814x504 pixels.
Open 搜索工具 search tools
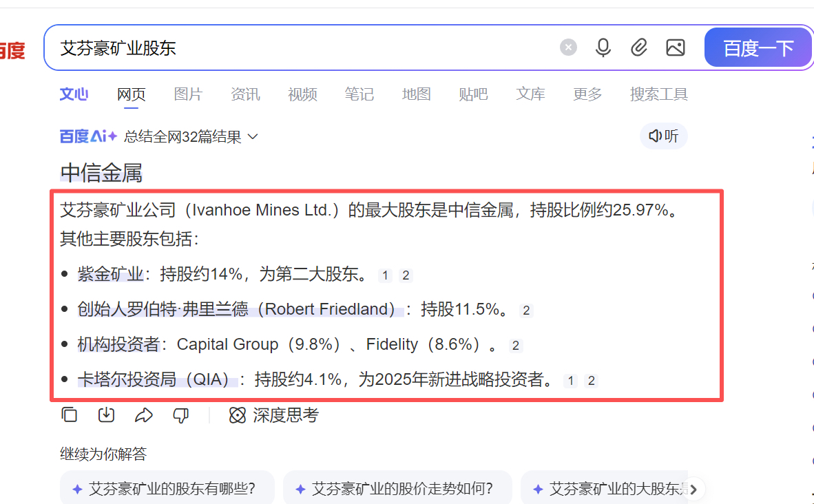pos(659,94)
